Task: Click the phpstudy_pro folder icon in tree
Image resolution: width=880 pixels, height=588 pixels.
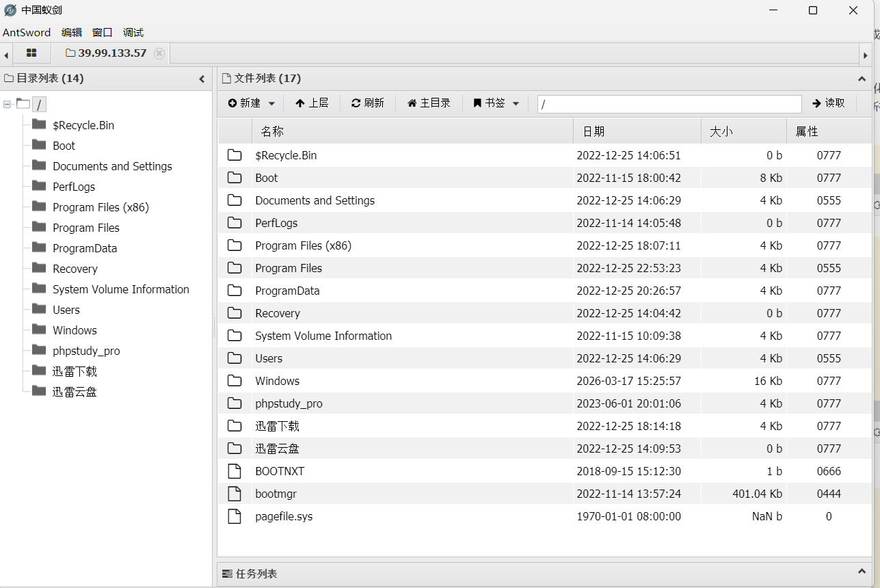Action: (39, 350)
